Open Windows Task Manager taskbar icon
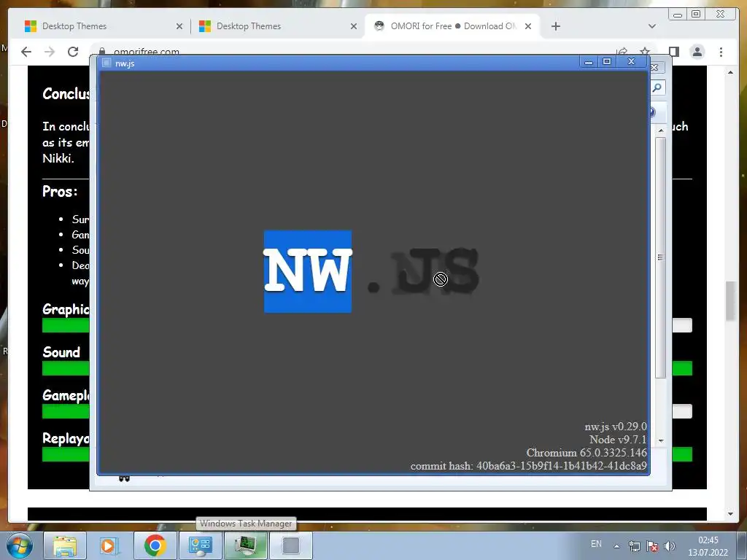Screen dimensions: 747x560 [x=245, y=545]
